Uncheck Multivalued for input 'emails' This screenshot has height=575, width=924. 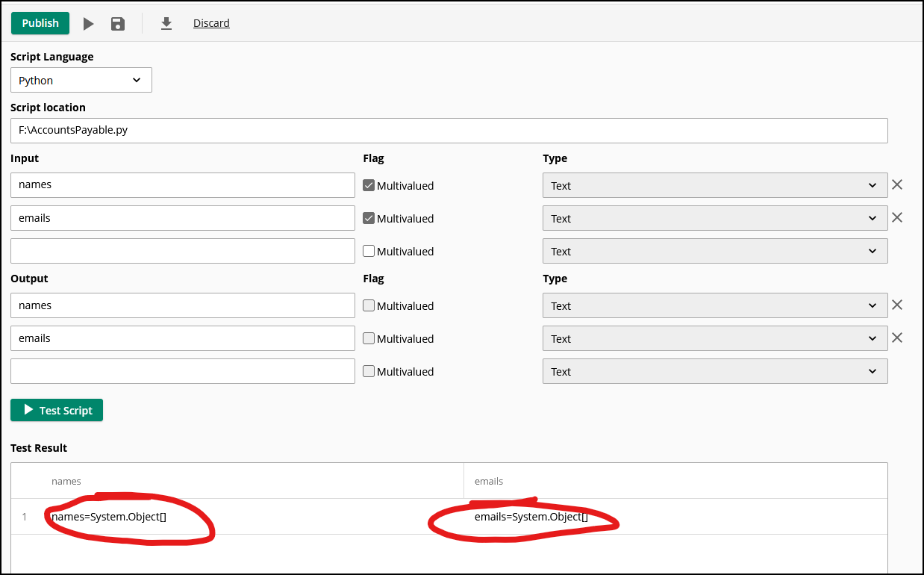pyautogui.click(x=369, y=218)
